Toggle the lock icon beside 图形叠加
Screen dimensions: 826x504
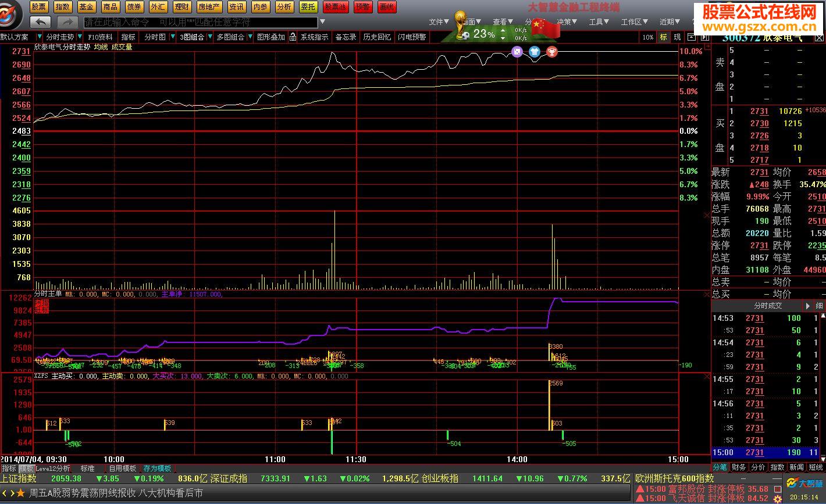[293, 37]
